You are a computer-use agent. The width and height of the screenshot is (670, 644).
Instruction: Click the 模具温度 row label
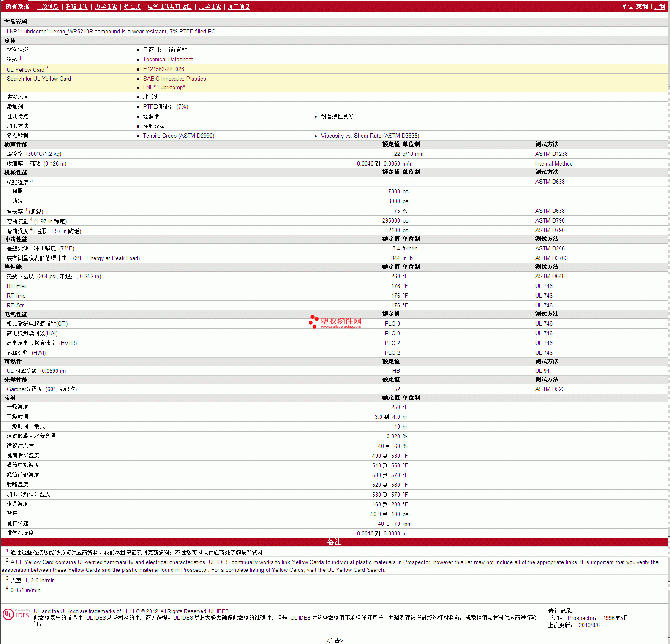click(17, 504)
